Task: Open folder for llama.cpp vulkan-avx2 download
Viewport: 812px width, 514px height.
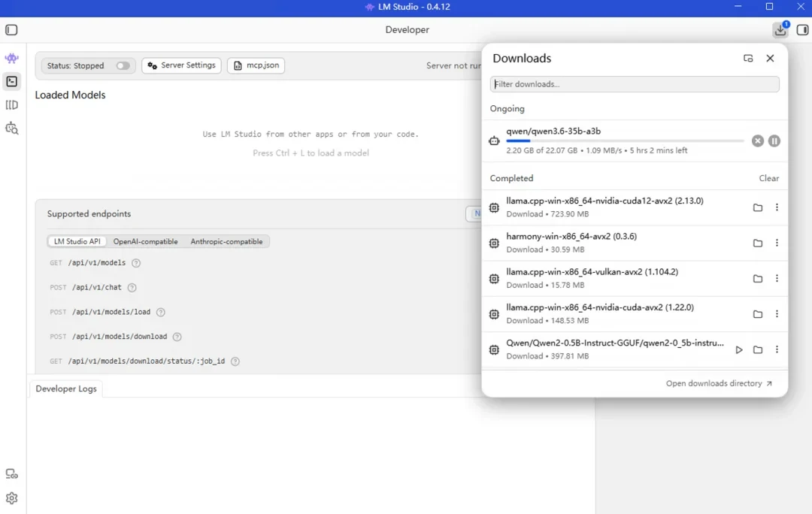Action: pos(758,279)
